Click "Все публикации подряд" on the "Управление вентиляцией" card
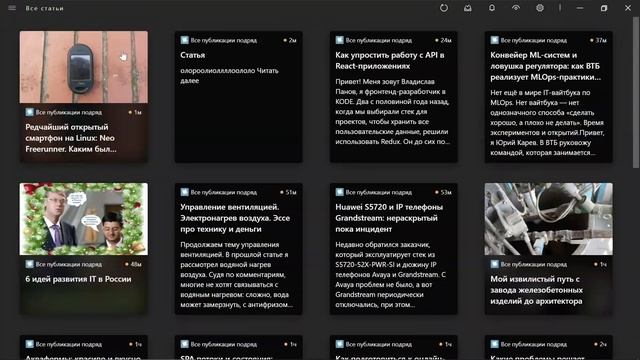This screenshot has width=640, height=360. [x=224, y=192]
